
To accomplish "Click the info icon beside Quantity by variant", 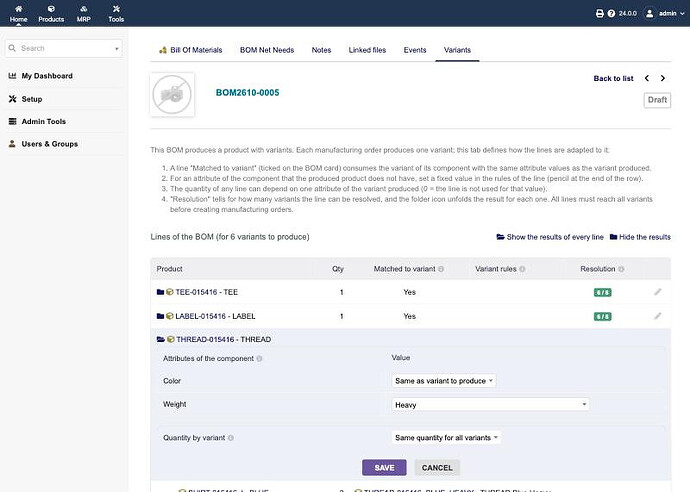I will 231,438.
